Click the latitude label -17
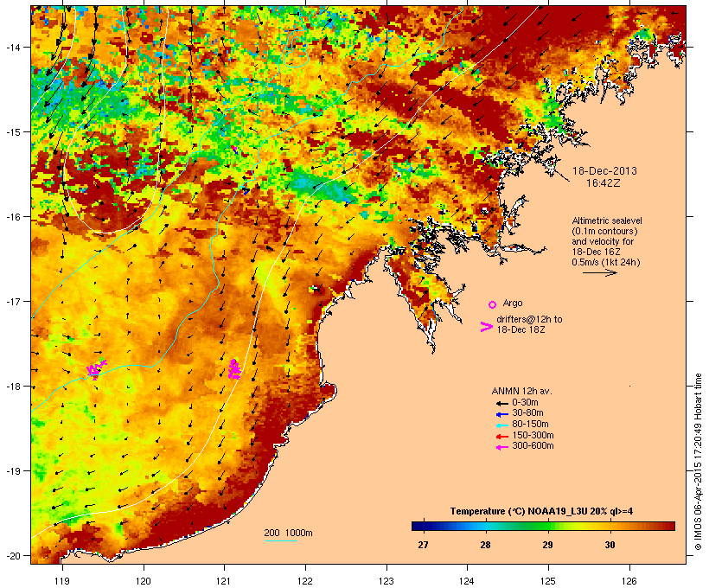Screen dimensions: 709x588 12,301
